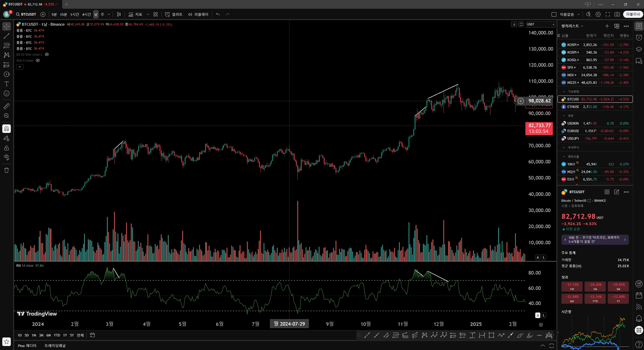The image size is (644, 350).
Task: Select brush tool in floating drawing toolbar
Action: coord(520,335)
